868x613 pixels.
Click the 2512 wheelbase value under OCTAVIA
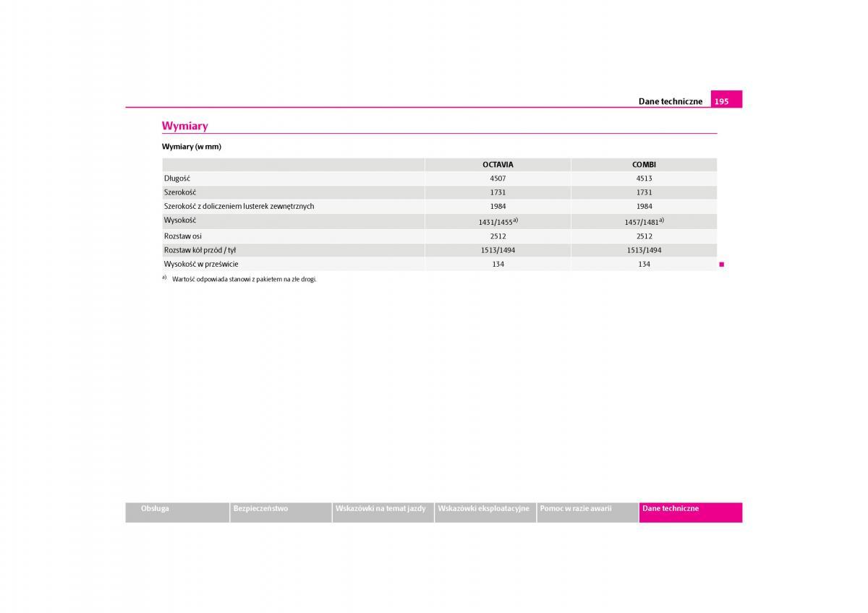(x=498, y=236)
